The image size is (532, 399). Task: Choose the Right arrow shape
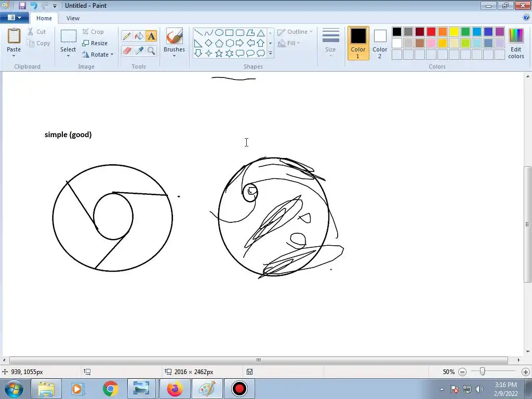[240, 43]
